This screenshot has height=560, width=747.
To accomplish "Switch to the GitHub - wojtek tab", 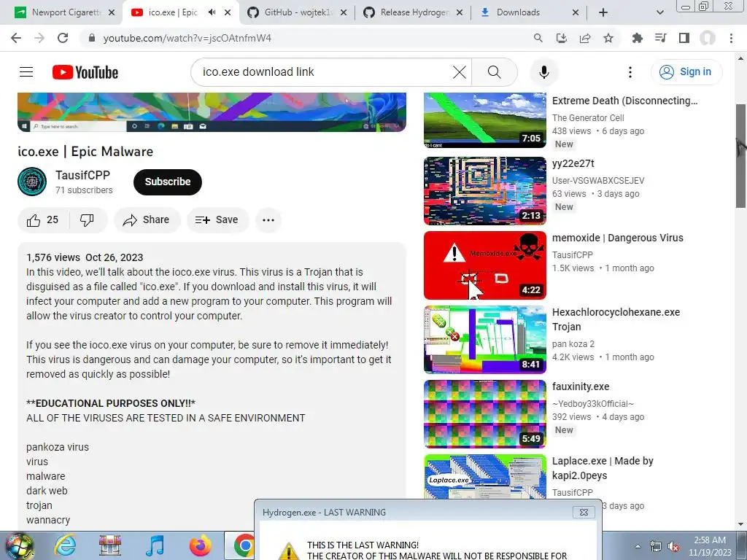I will pyautogui.click(x=298, y=12).
